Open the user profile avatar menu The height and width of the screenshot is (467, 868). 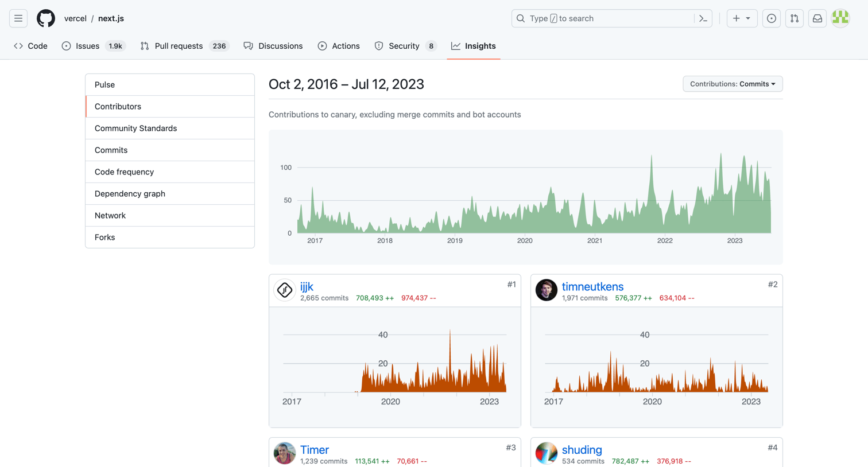pos(840,18)
